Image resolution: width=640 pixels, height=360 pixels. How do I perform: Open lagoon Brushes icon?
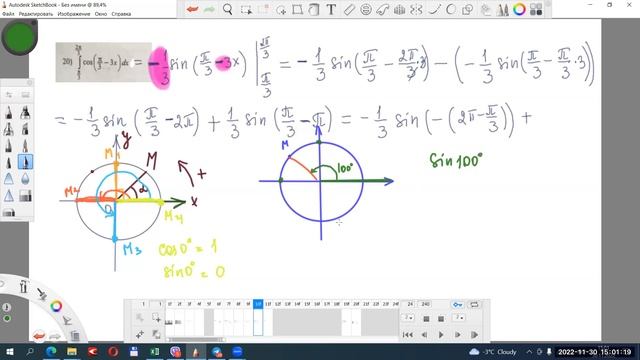pyautogui.click(x=42, y=294)
